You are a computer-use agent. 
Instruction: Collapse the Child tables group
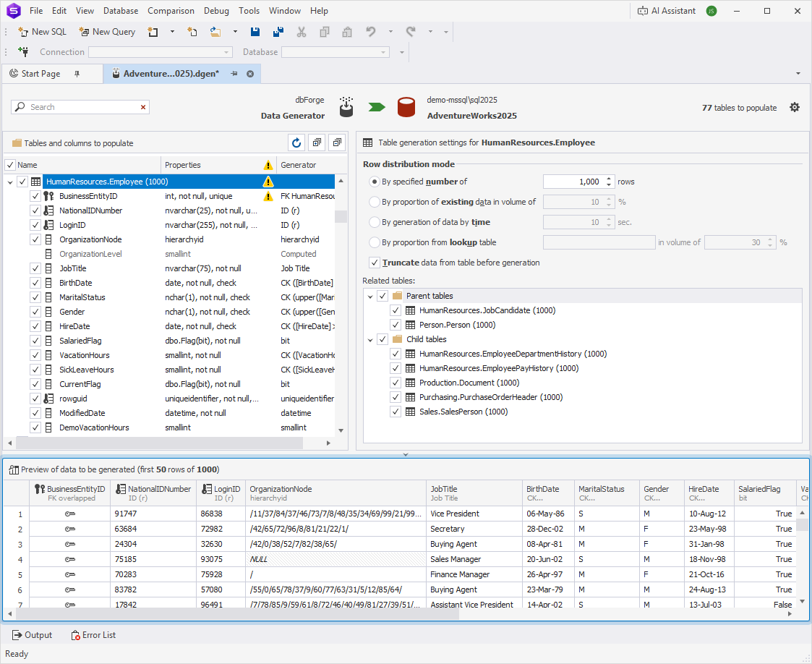(370, 340)
